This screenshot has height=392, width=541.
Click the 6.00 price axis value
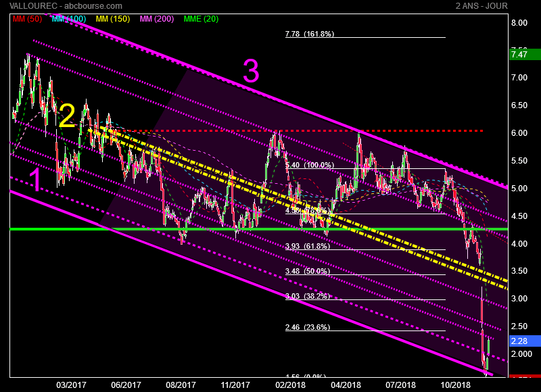519,133
